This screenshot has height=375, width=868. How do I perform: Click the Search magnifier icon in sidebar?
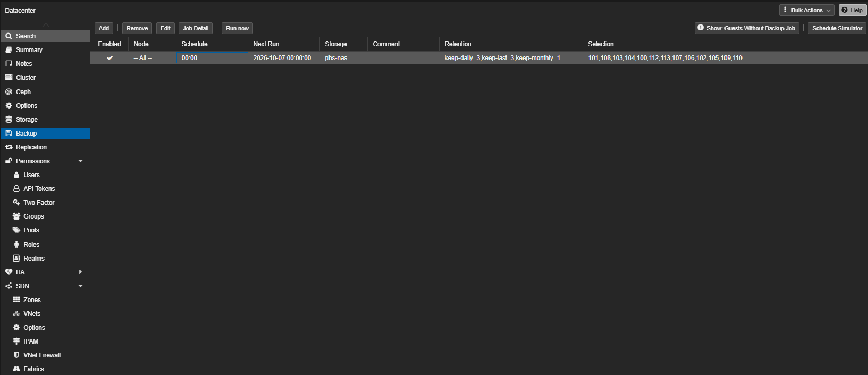pos(9,36)
